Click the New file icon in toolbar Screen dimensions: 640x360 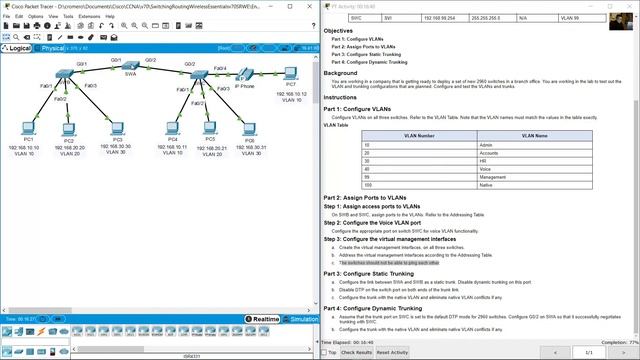point(6,26)
